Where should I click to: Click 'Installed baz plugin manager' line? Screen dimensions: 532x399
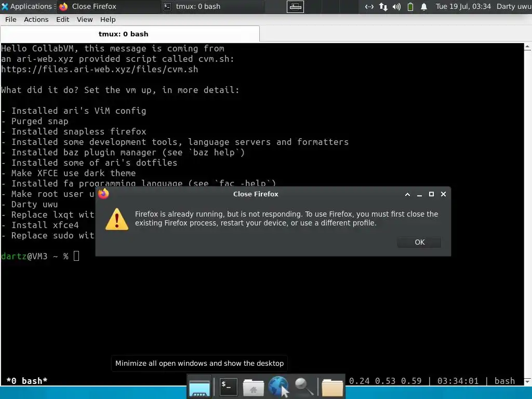point(123,152)
